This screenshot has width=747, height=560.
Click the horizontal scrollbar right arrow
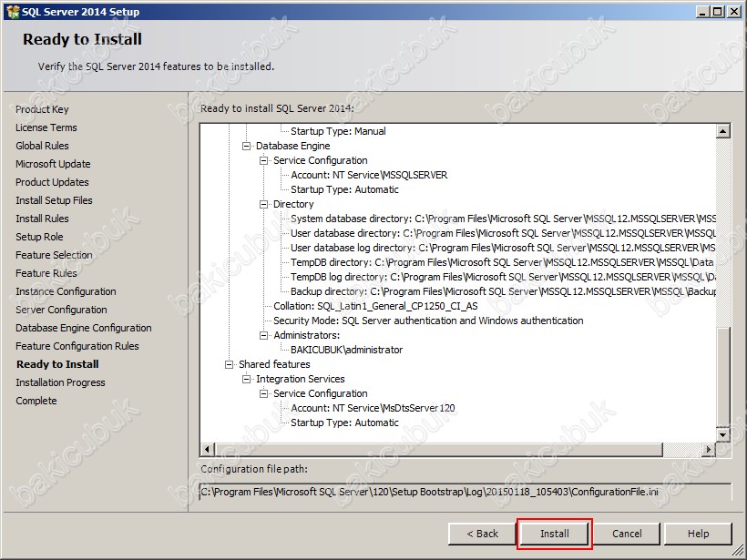pyautogui.click(x=709, y=449)
